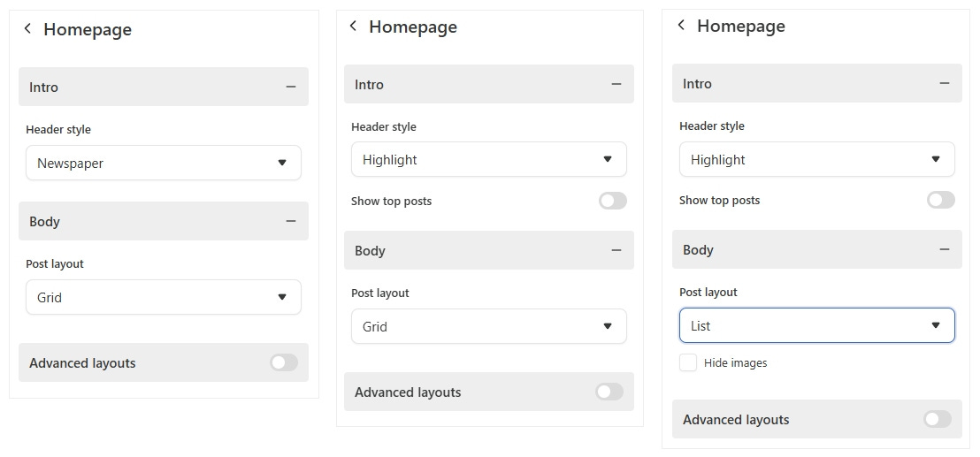Screen dimensions: 980x457
Task: Open Highlight header style dropdown in right panel
Action: [817, 159]
